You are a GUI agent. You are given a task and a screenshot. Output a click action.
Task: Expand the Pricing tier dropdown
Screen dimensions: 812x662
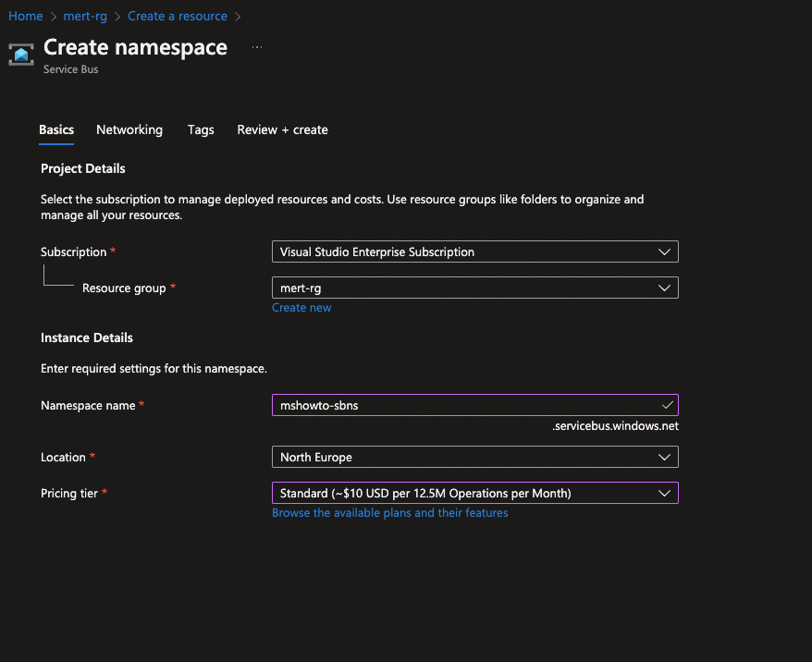click(474, 494)
